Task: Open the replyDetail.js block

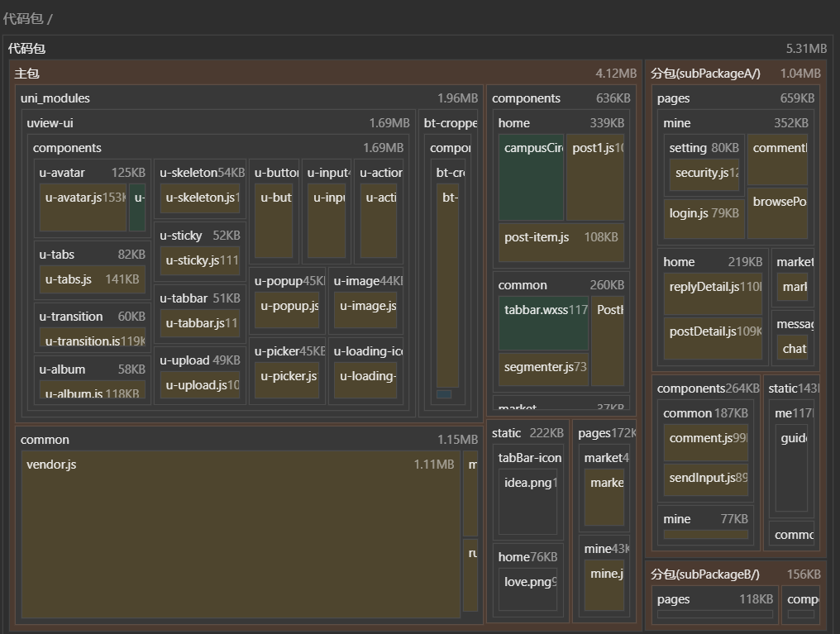Action: (x=712, y=293)
